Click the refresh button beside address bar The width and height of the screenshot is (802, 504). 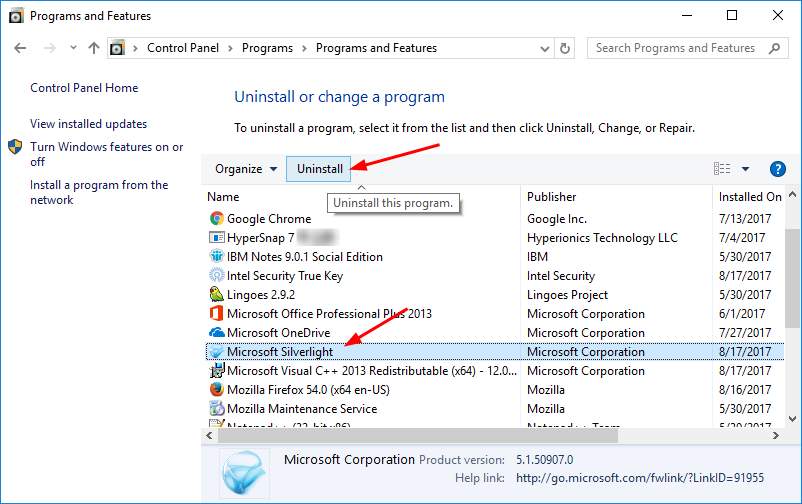(x=565, y=48)
